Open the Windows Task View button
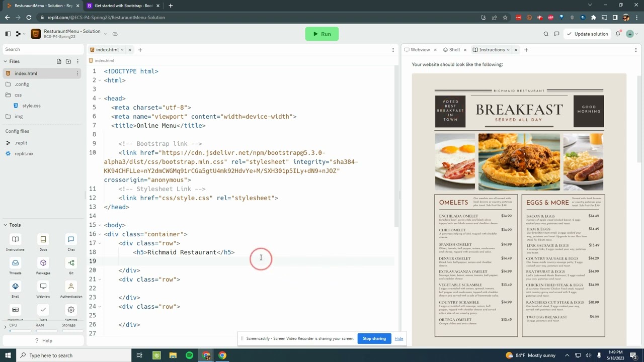This screenshot has width=644, height=362. [139, 355]
